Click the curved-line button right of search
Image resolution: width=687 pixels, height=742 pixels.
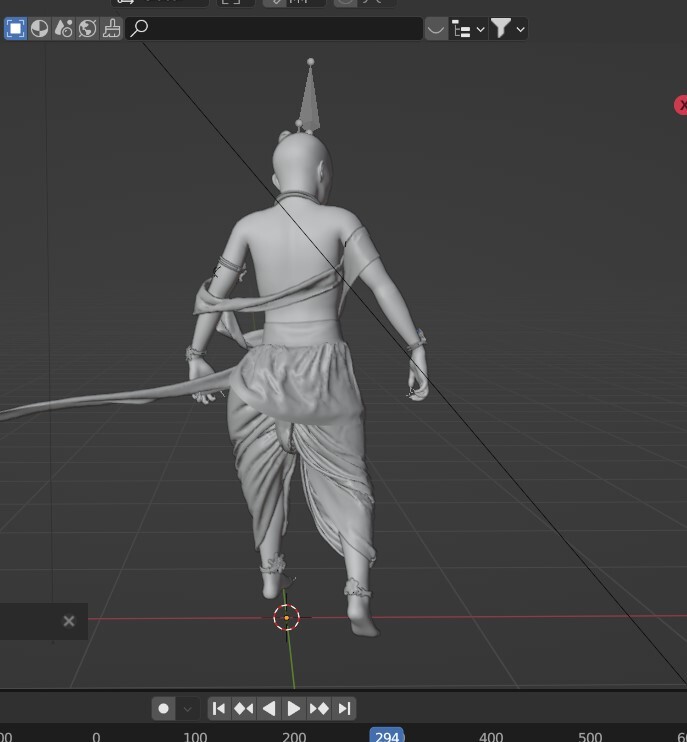(x=436, y=29)
